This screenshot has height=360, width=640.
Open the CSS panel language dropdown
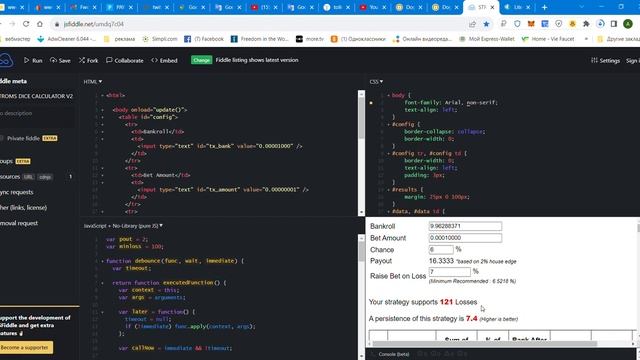click(376, 82)
